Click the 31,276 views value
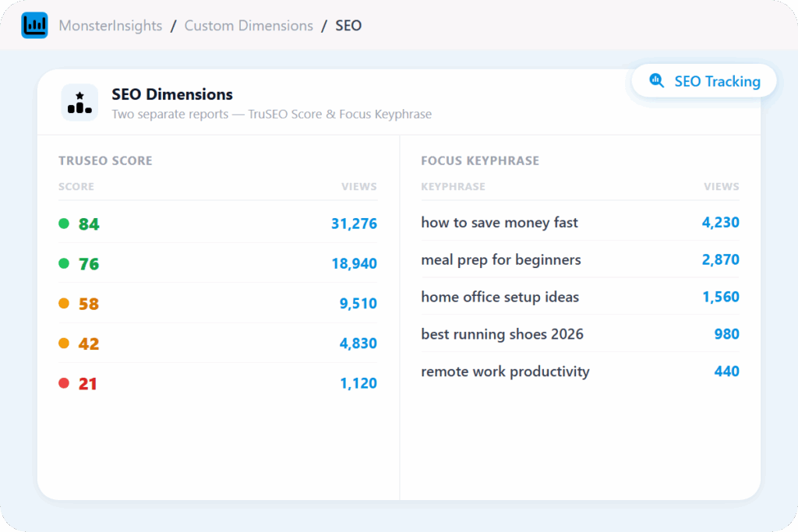The height and width of the screenshot is (532, 798). click(x=354, y=224)
